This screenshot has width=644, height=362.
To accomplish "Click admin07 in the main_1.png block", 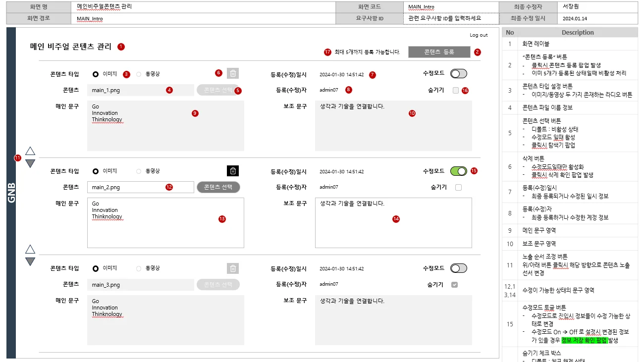I will (x=329, y=90).
